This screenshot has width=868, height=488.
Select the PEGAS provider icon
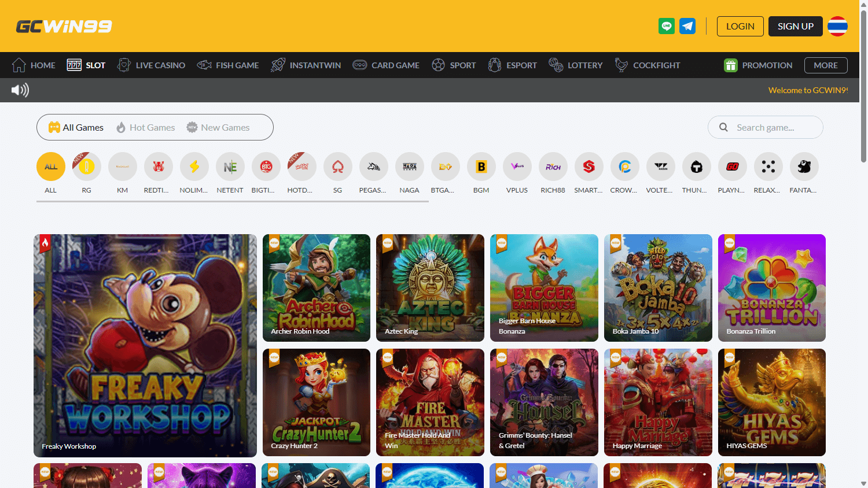coord(373,167)
